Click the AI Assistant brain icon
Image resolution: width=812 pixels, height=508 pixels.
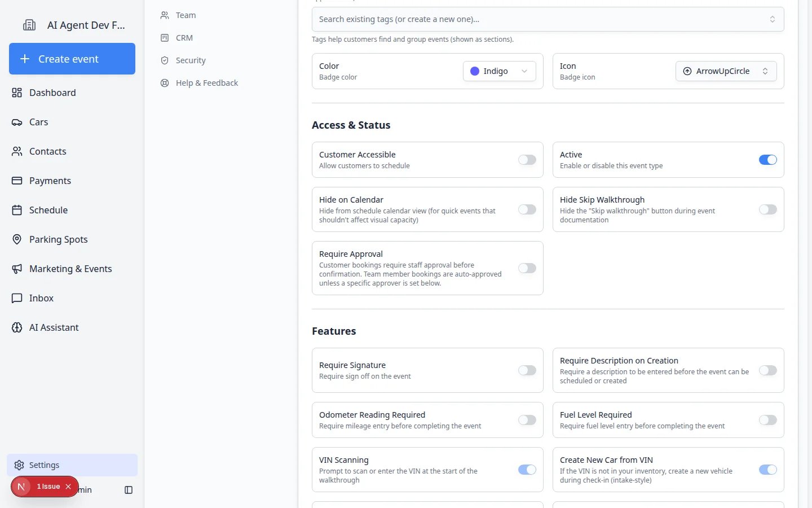(x=17, y=327)
